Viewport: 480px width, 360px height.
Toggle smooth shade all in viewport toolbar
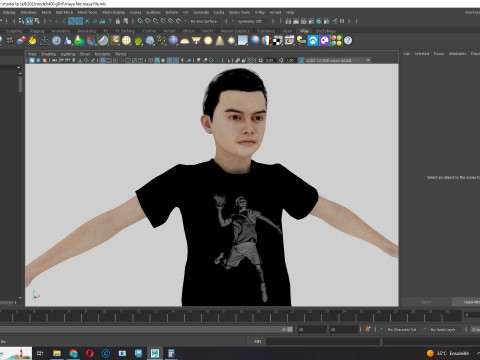pos(157,60)
